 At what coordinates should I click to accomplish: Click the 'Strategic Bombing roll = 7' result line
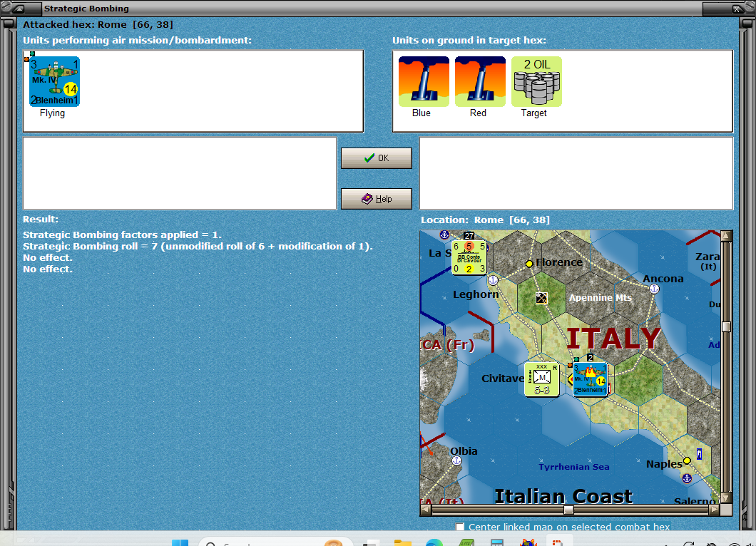198,246
